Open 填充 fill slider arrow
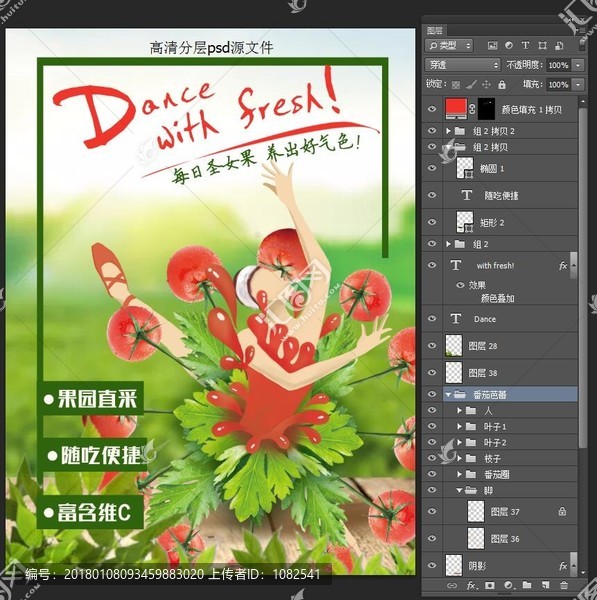597x600 pixels. coord(578,84)
